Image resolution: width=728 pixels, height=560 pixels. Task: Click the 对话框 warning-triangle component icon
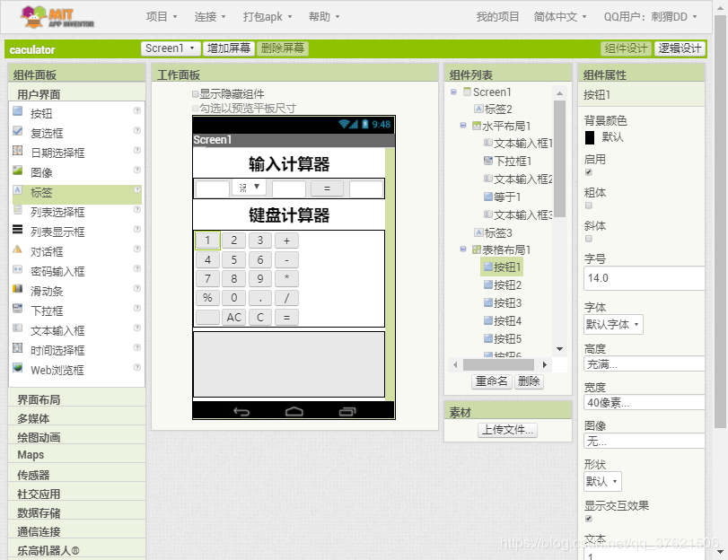[18, 250]
